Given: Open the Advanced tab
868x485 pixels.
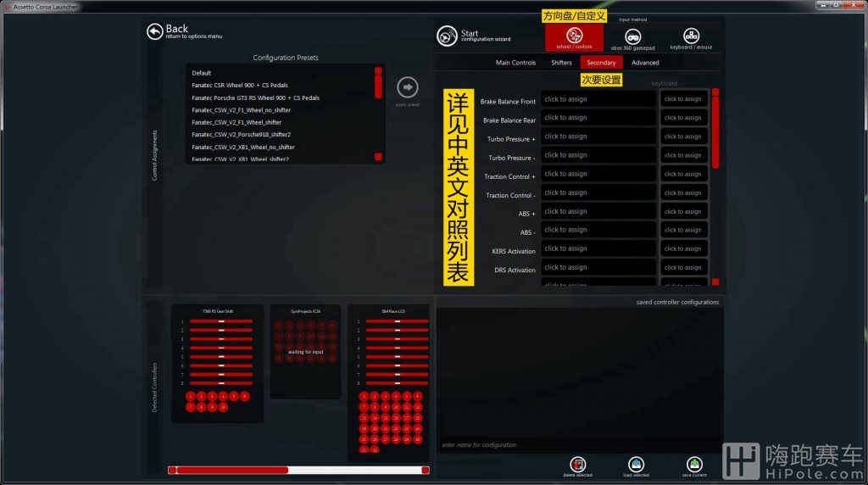Looking at the screenshot, I should pos(645,63).
